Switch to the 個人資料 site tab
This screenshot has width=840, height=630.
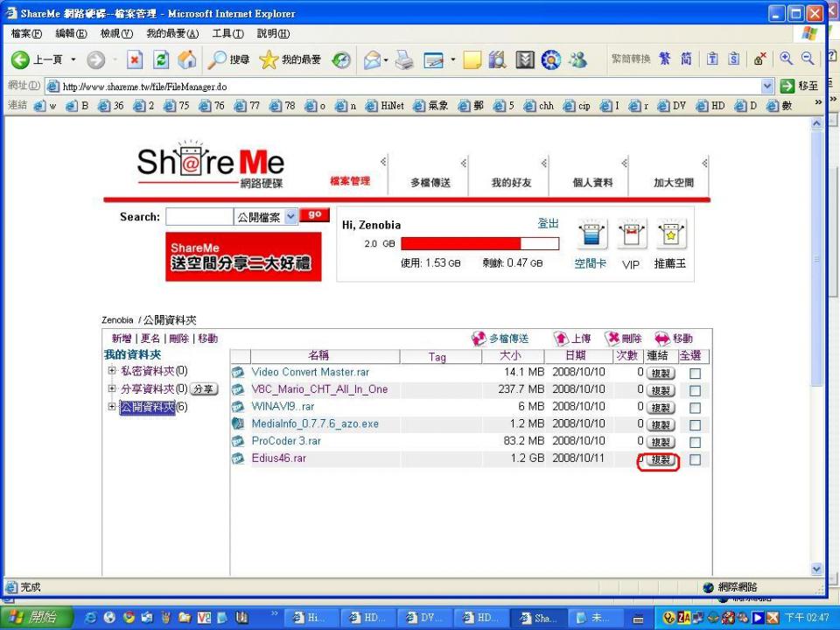592,182
